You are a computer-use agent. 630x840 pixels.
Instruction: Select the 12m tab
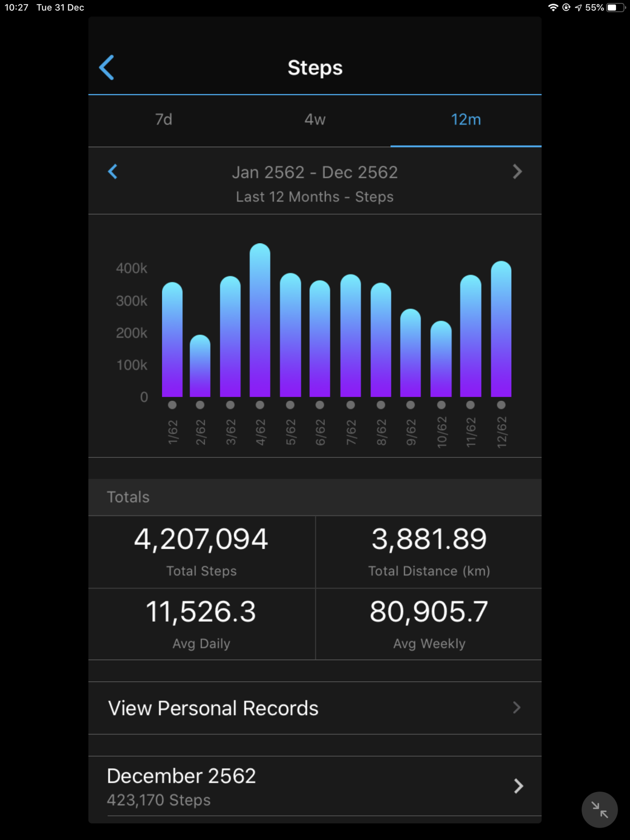466,120
